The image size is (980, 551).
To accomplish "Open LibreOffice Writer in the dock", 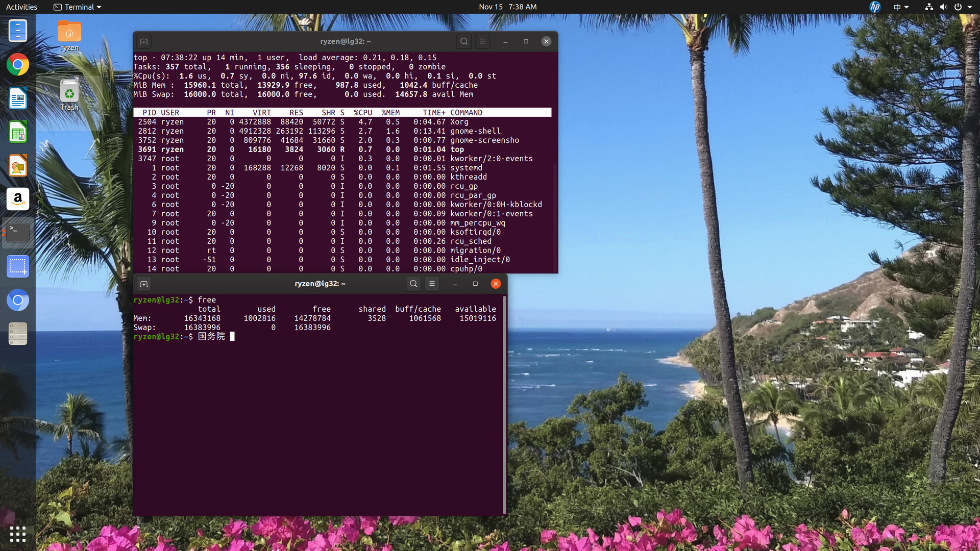I will pyautogui.click(x=18, y=98).
